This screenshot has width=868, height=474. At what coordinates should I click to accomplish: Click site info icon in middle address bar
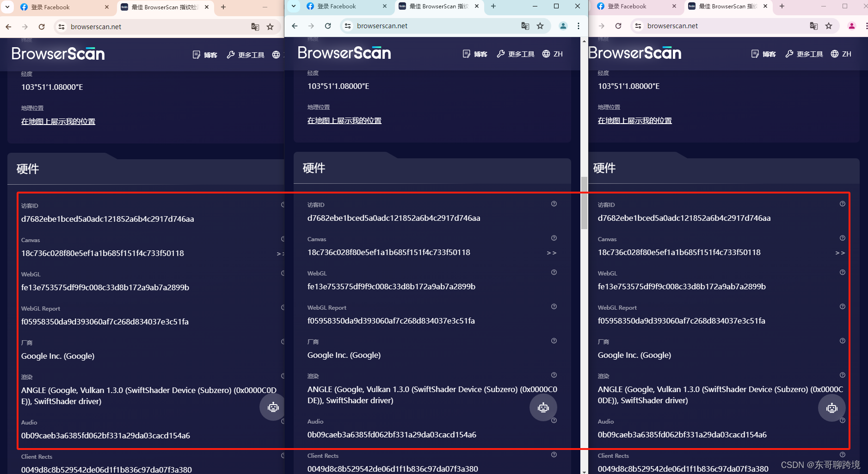tap(348, 26)
